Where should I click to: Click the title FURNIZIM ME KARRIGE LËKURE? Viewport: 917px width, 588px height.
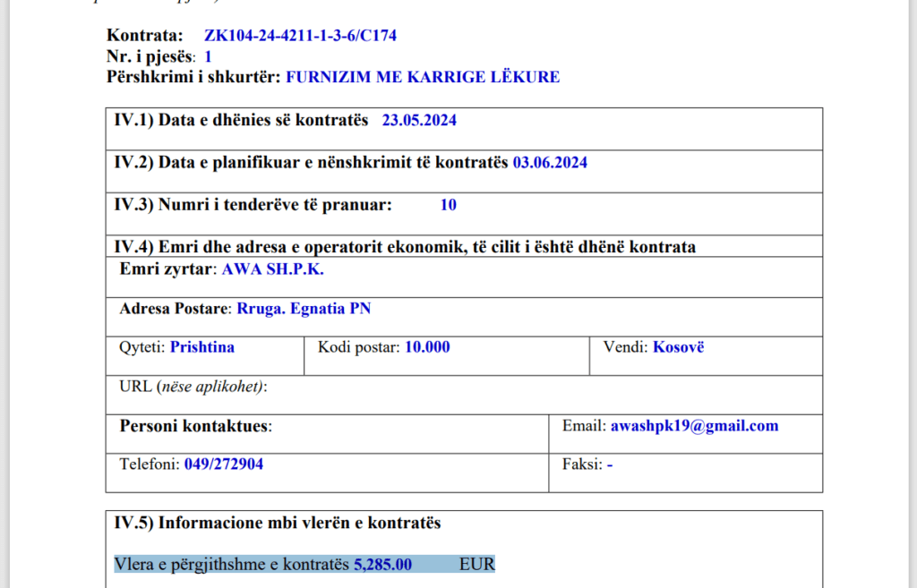pyautogui.click(x=423, y=77)
